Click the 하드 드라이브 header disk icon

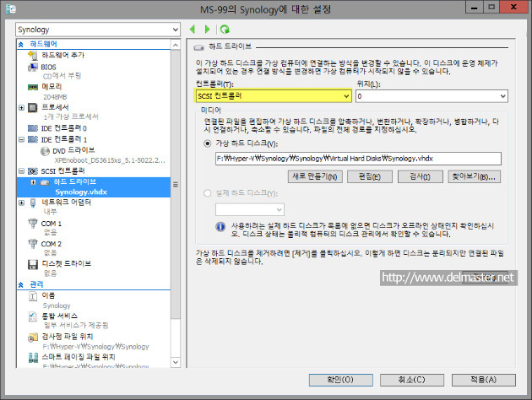click(198, 47)
